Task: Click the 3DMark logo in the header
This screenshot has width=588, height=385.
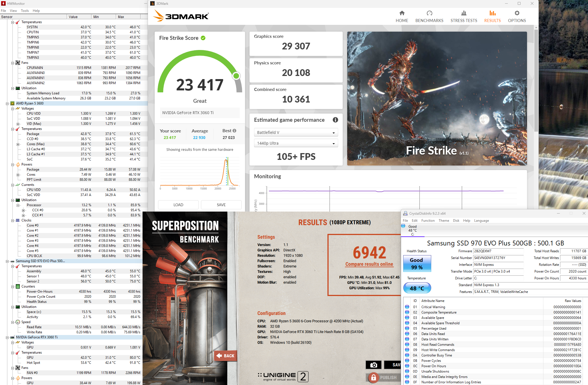Action: 181,16
